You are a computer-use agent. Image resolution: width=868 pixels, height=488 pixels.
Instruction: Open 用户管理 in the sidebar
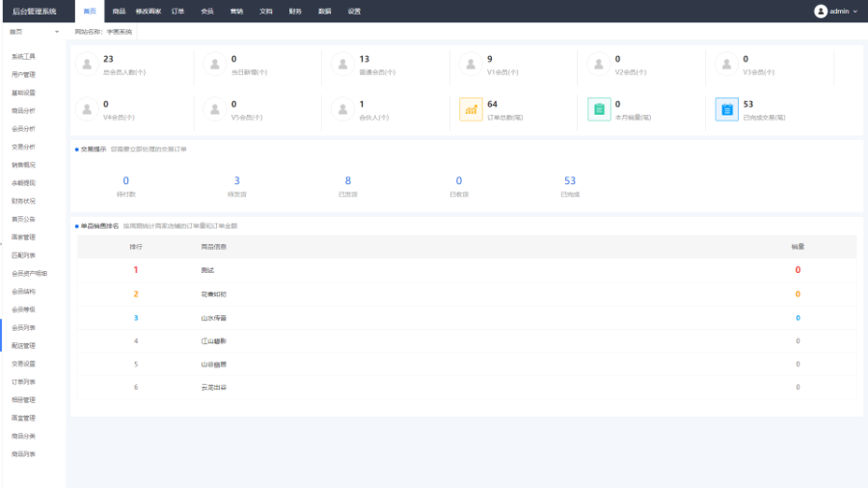[23, 74]
